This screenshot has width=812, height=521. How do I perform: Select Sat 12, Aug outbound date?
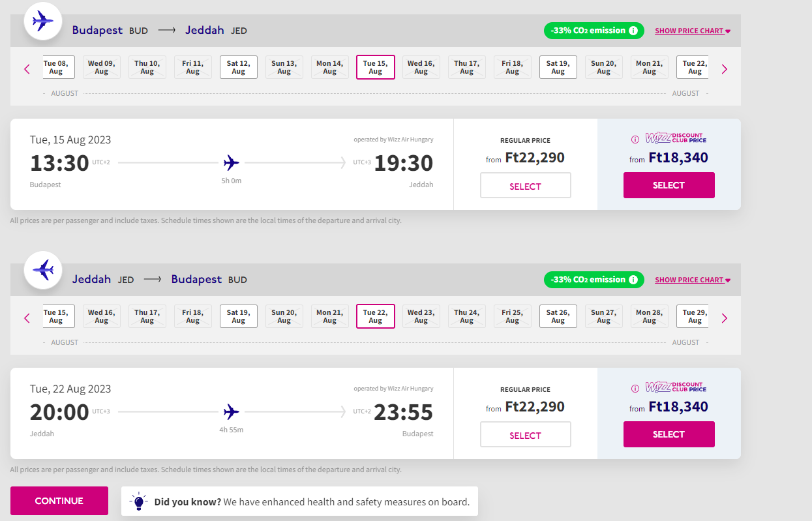pyautogui.click(x=239, y=67)
